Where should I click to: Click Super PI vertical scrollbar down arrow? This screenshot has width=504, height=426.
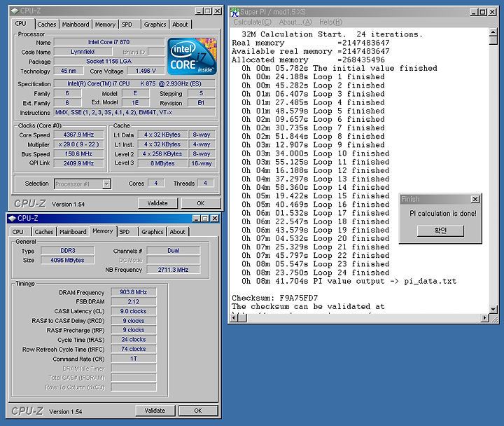493,309
